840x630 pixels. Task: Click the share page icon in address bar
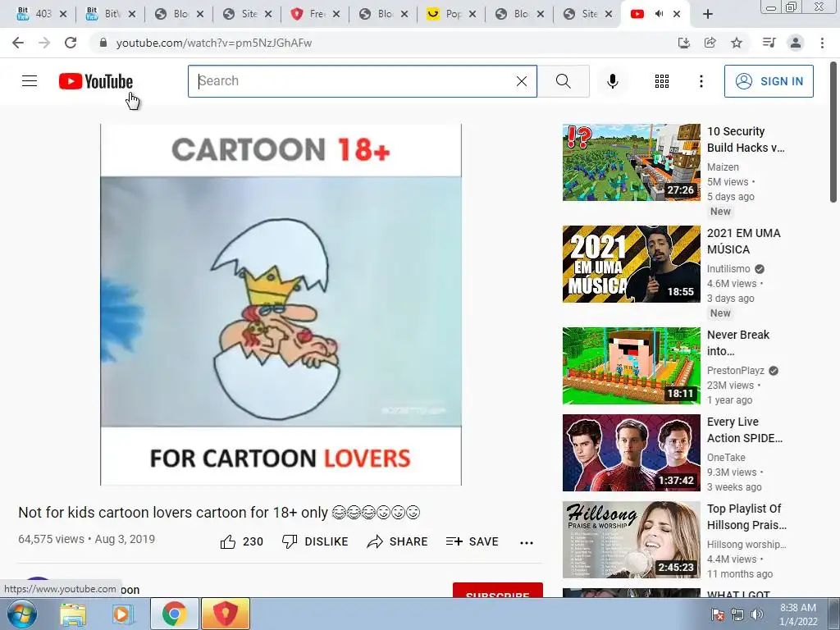point(710,43)
